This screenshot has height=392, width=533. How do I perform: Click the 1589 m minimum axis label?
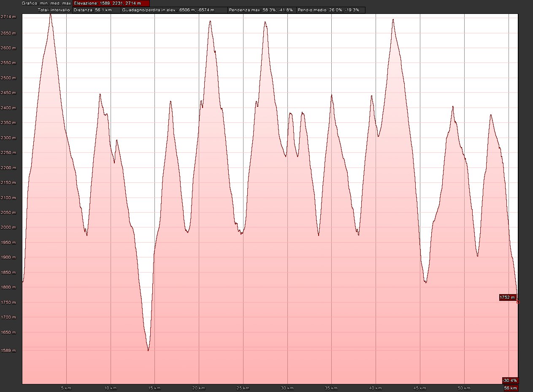[8, 350]
